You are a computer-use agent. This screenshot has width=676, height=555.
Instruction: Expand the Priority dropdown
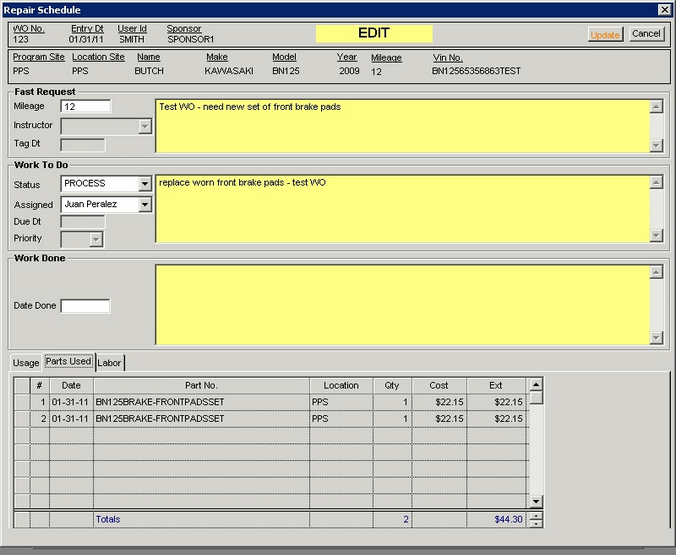click(x=96, y=239)
